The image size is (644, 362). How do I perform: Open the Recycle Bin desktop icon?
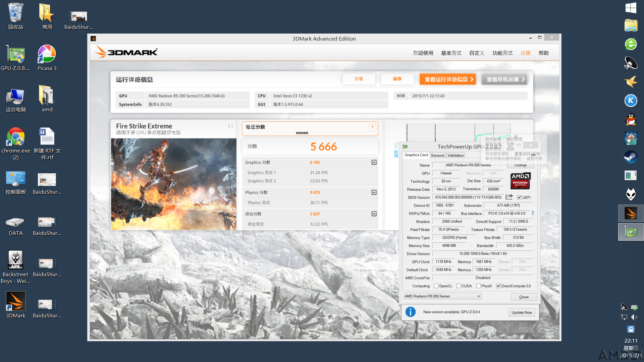coord(15,16)
